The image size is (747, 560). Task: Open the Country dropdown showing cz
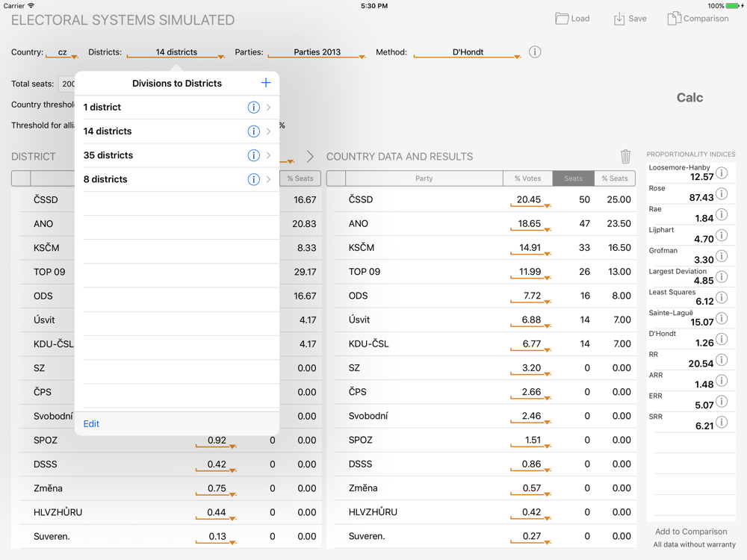coord(62,52)
